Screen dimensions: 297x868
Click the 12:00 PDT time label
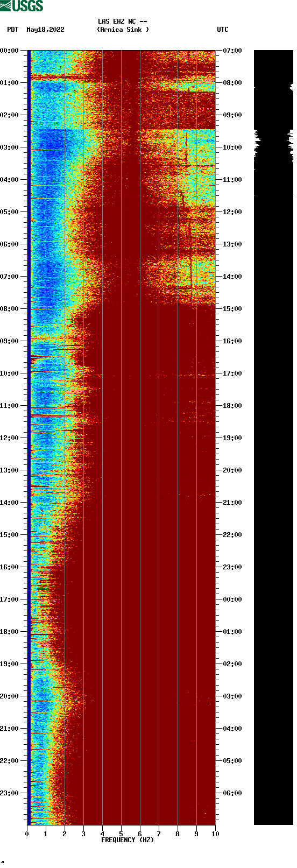click(10, 438)
